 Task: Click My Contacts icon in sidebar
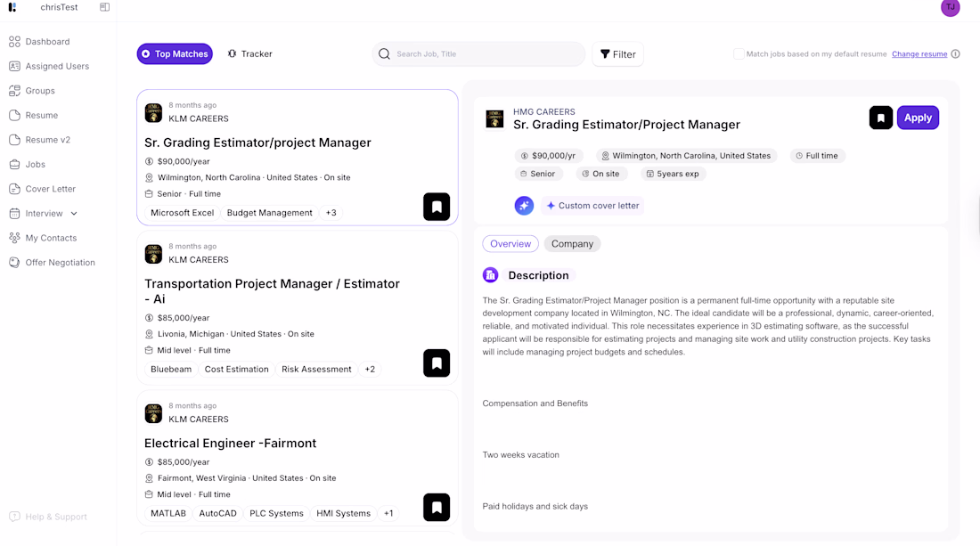click(14, 238)
